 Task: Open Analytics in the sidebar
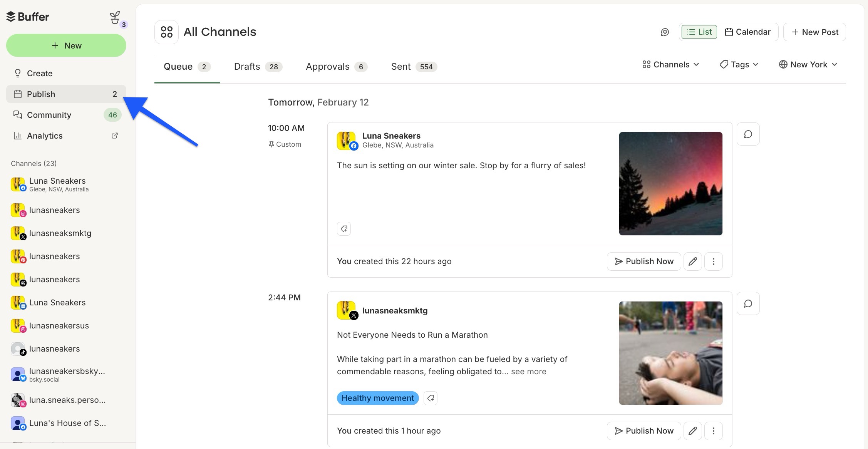coord(66,136)
